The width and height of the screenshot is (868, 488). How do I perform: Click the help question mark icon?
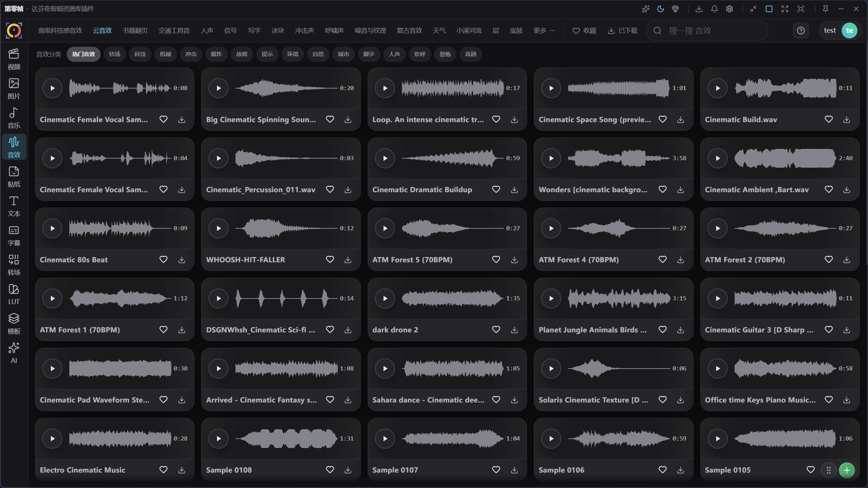pyautogui.click(x=801, y=31)
